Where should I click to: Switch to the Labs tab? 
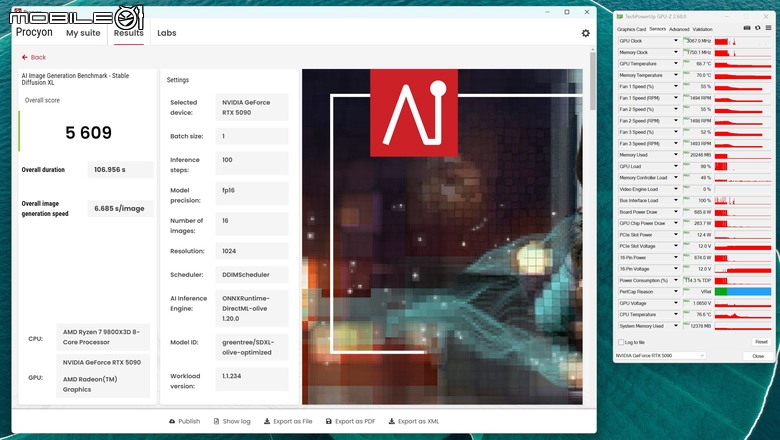167,33
